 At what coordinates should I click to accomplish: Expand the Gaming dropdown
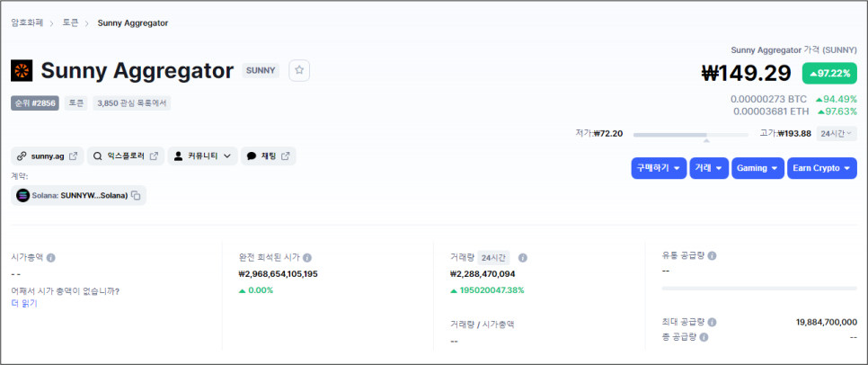pyautogui.click(x=757, y=168)
